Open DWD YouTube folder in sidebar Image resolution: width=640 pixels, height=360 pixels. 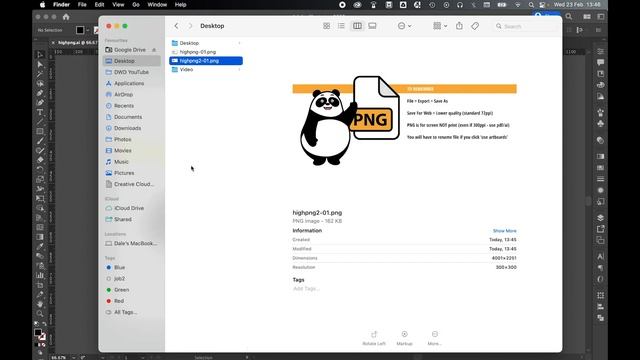[x=127, y=72]
